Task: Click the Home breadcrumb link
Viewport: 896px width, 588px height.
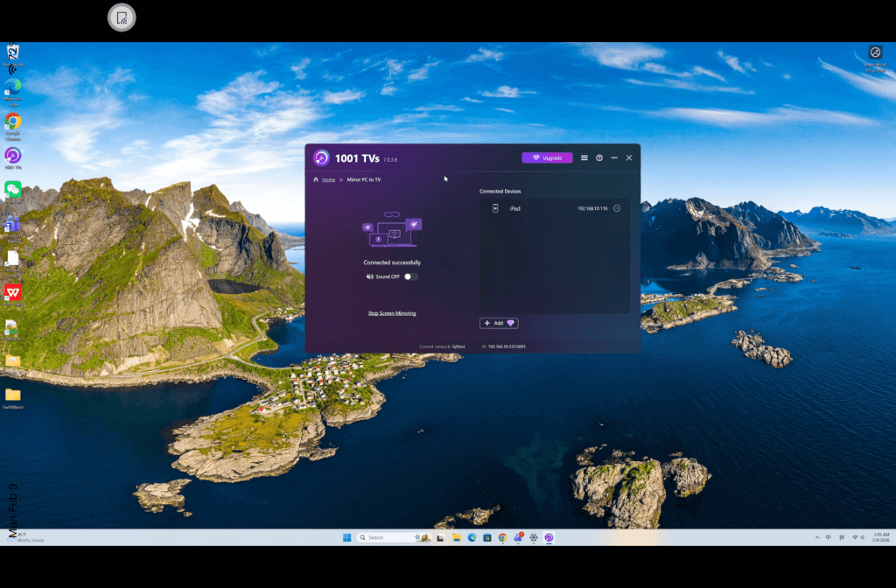Action: (328, 179)
